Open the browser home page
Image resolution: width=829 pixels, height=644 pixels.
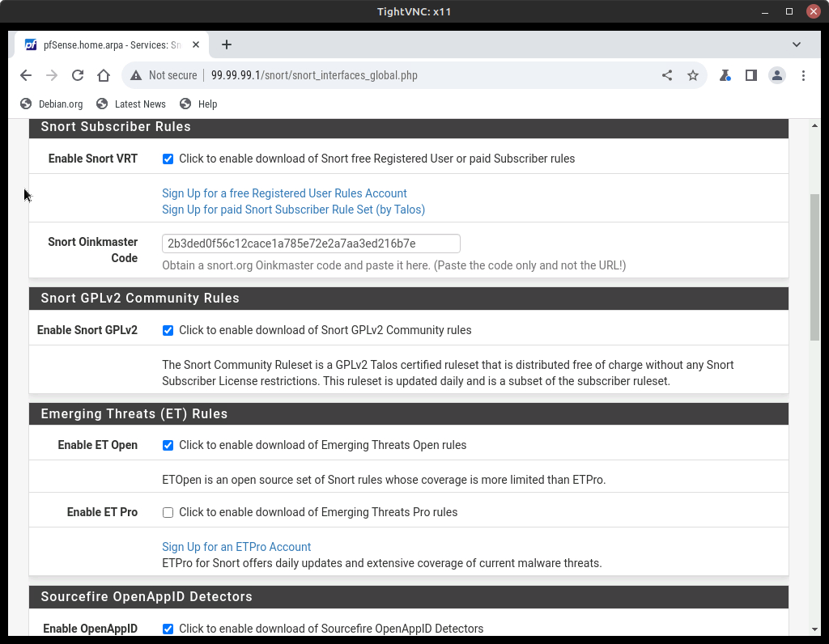104,75
